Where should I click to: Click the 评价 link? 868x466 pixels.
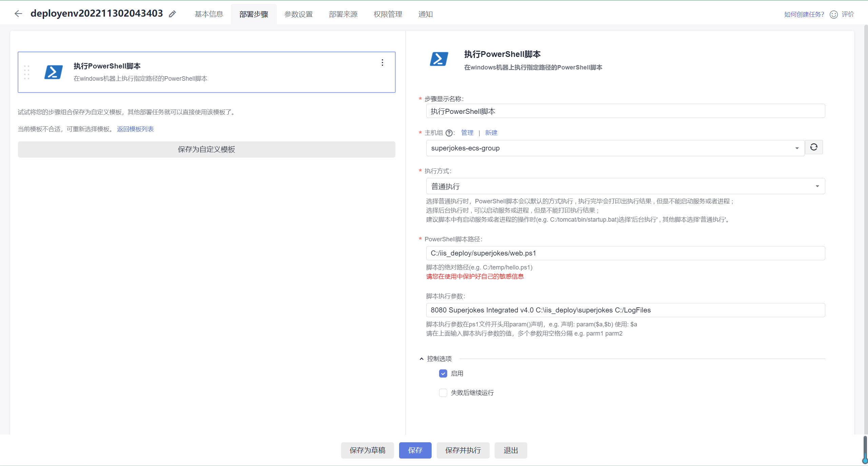point(848,14)
